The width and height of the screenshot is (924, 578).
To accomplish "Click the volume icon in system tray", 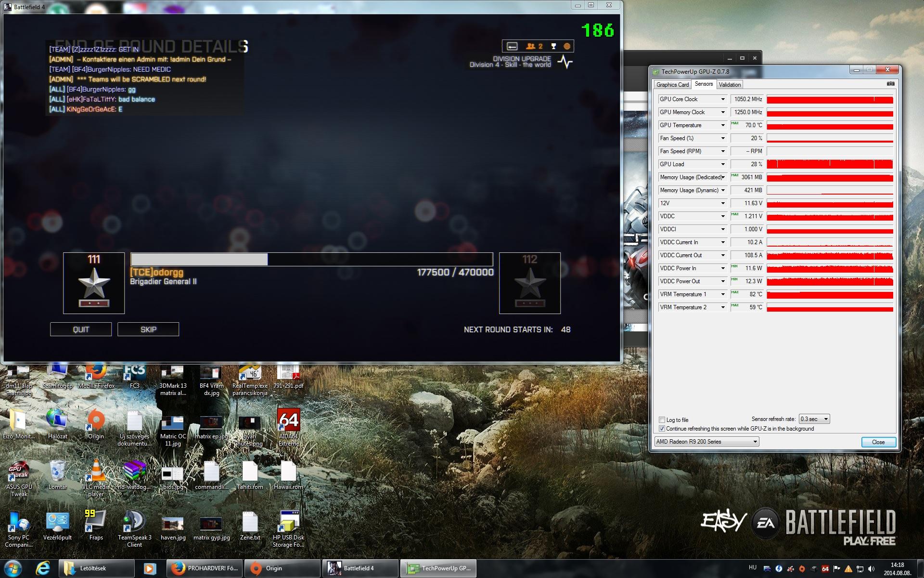I will [871, 569].
